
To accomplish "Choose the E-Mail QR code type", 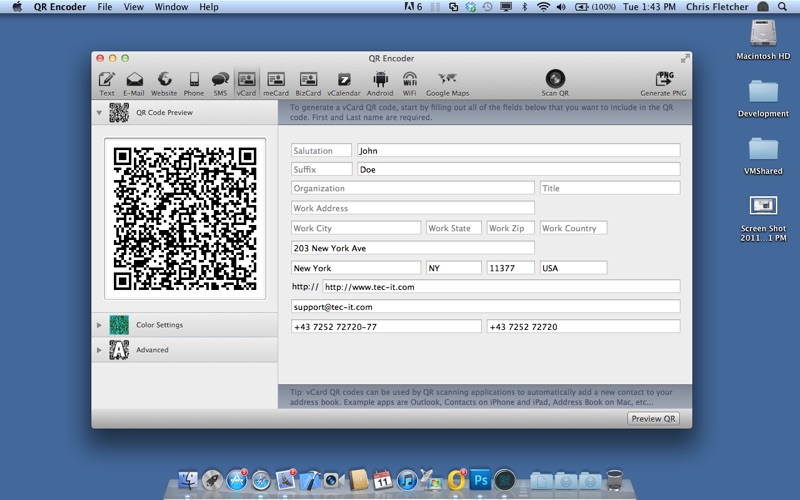I will [134, 81].
